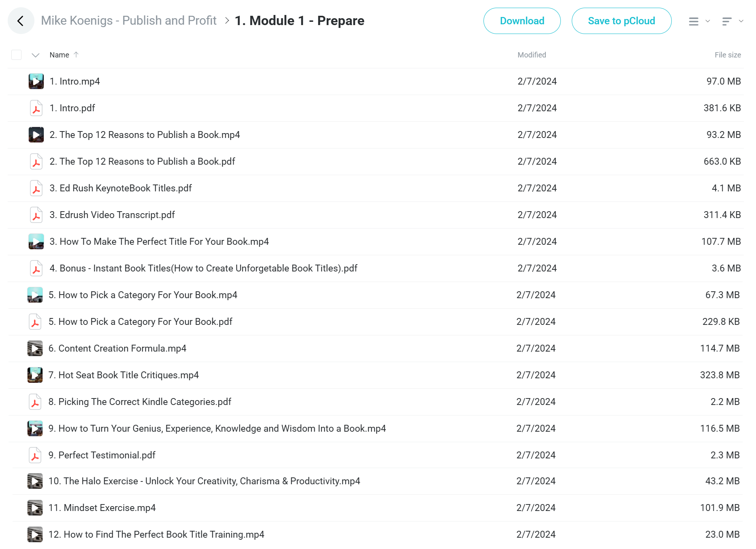The height and width of the screenshot is (549, 756).
Task: Open 5. How to Pick a Category For Your Book.mp4
Action: (x=143, y=295)
